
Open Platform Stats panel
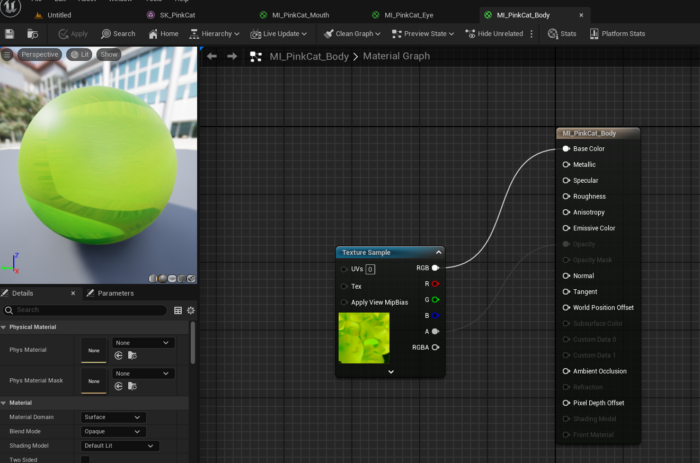(x=617, y=34)
